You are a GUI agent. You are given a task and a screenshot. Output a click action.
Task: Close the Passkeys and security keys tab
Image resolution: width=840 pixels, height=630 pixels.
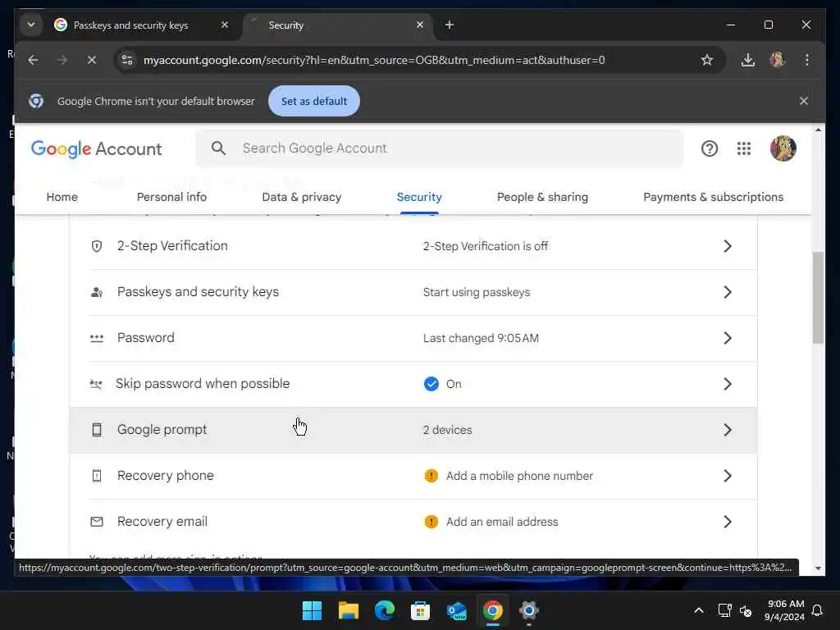(x=225, y=25)
